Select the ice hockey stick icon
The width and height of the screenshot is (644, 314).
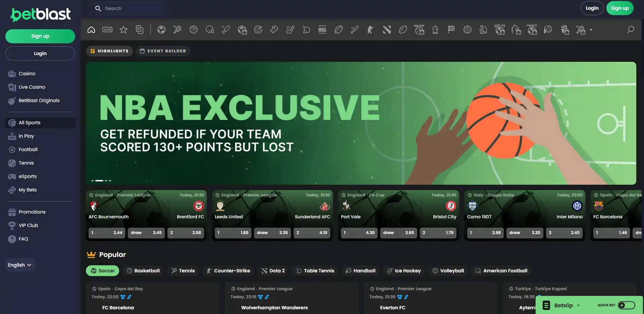[x=290, y=30]
